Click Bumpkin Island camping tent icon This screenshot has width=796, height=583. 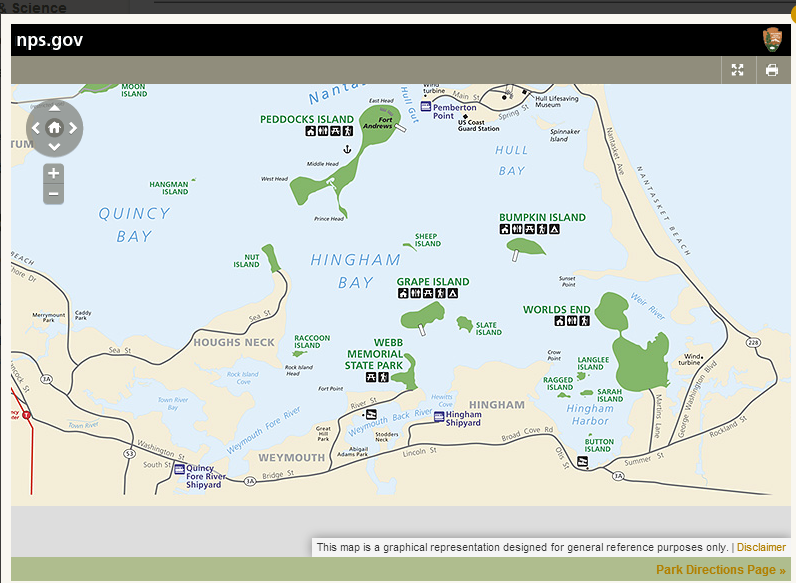554,229
